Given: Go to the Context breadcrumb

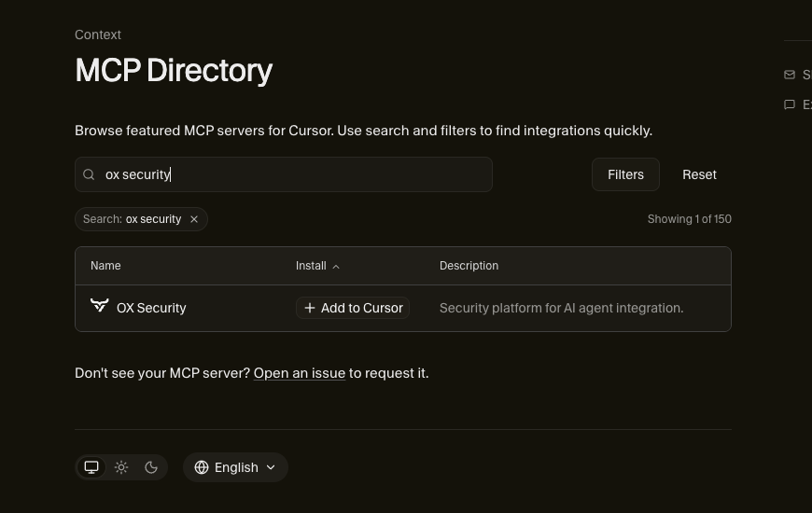Looking at the screenshot, I should 98,35.
